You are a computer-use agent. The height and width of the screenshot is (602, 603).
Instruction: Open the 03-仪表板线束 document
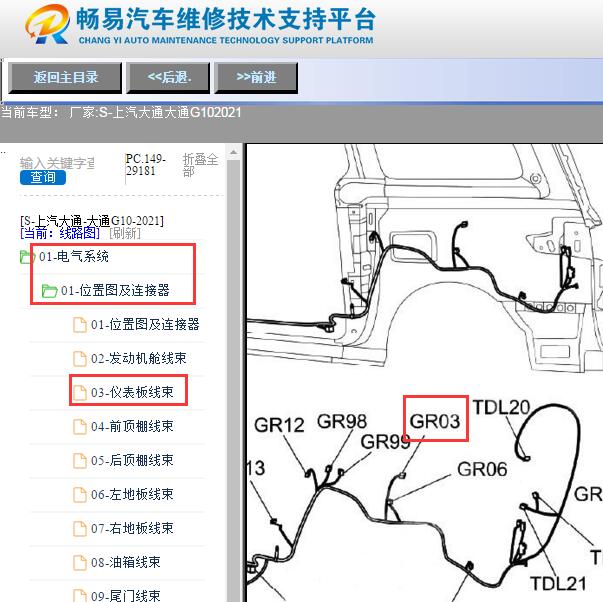pyautogui.click(x=132, y=392)
